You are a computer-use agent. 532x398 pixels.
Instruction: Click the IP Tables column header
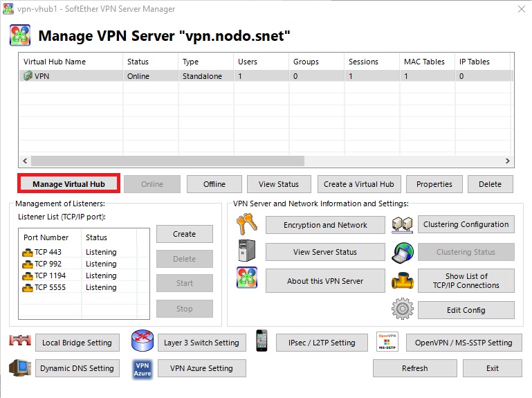pyautogui.click(x=482, y=62)
